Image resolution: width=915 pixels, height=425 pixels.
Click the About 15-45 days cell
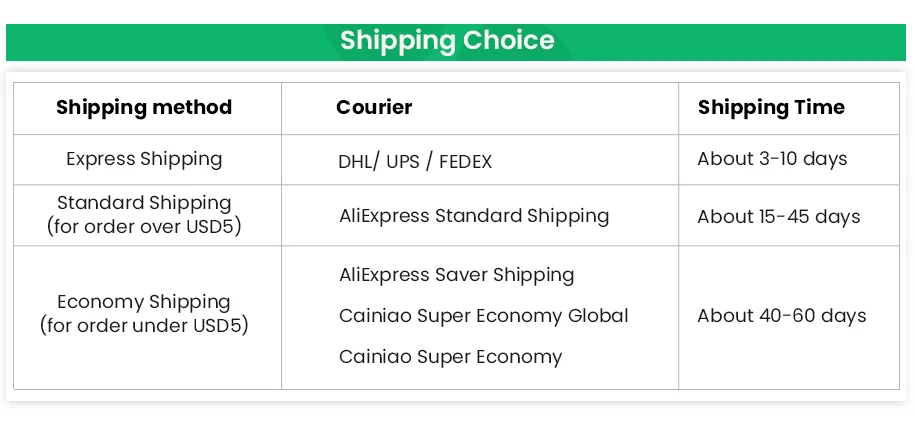[778, 216]
